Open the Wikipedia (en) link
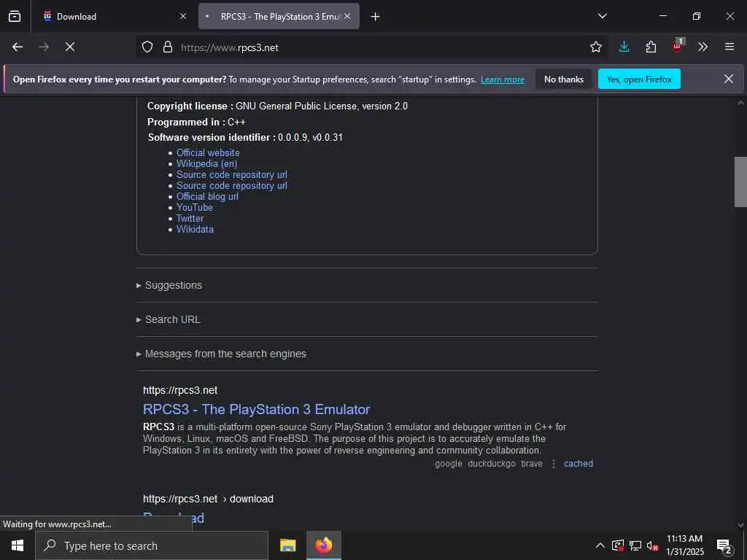The height and width of the screenshot is (560, 747). pos(206,164)
